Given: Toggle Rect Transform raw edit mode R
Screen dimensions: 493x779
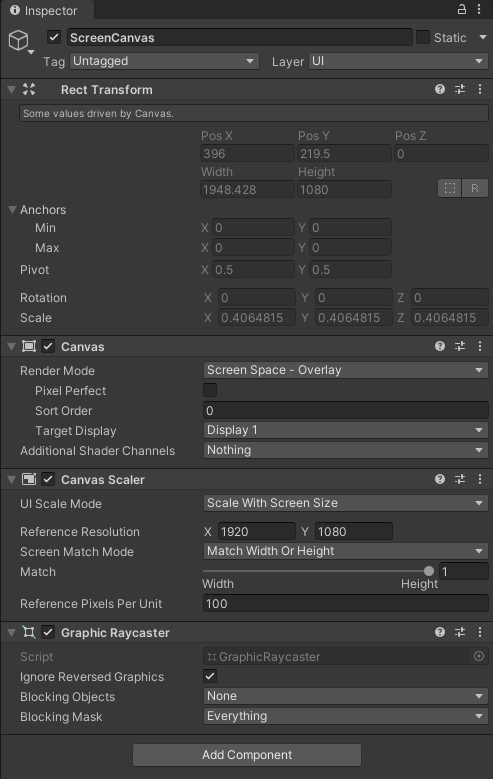Looking at the screenshot, I should click(x=475, y=188).
